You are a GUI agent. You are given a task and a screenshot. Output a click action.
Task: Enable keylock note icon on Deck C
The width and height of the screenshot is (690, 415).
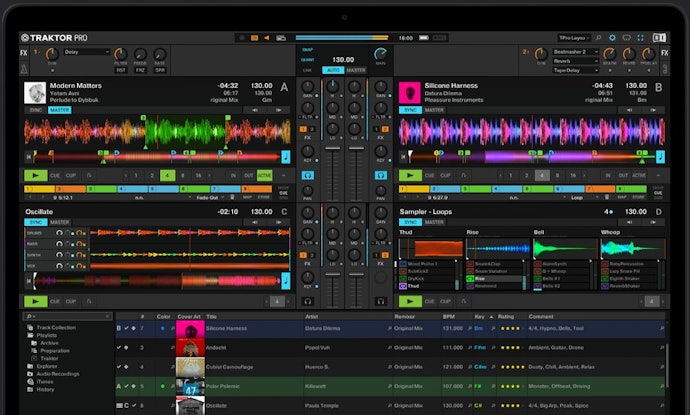coord(286,281)
